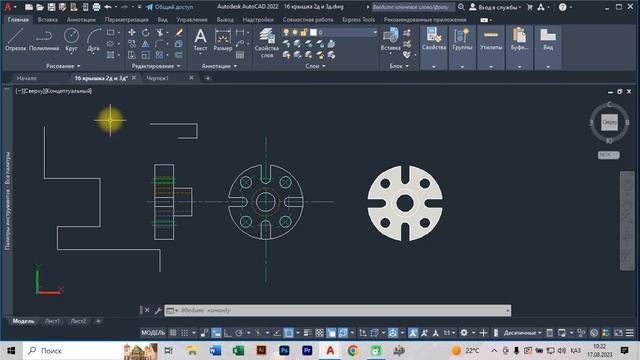This screenshot has height=360, width=640.
Task: Click the keyword search field in title bar
Action: pos(412,7)
